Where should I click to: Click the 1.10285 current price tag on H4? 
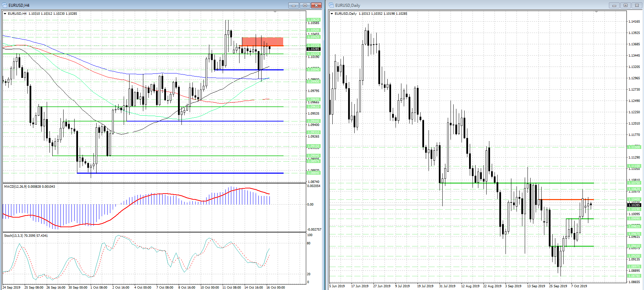coord(313,49)
